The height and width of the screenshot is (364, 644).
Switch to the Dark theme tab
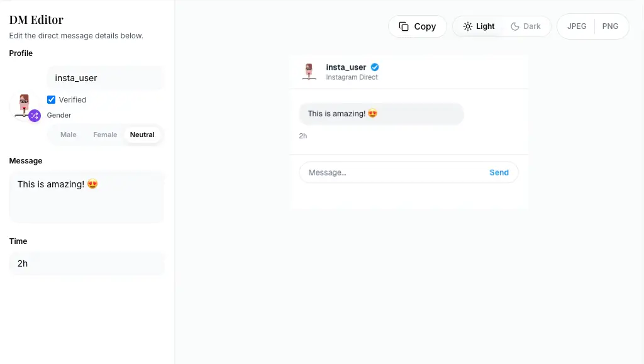[526, 26]
